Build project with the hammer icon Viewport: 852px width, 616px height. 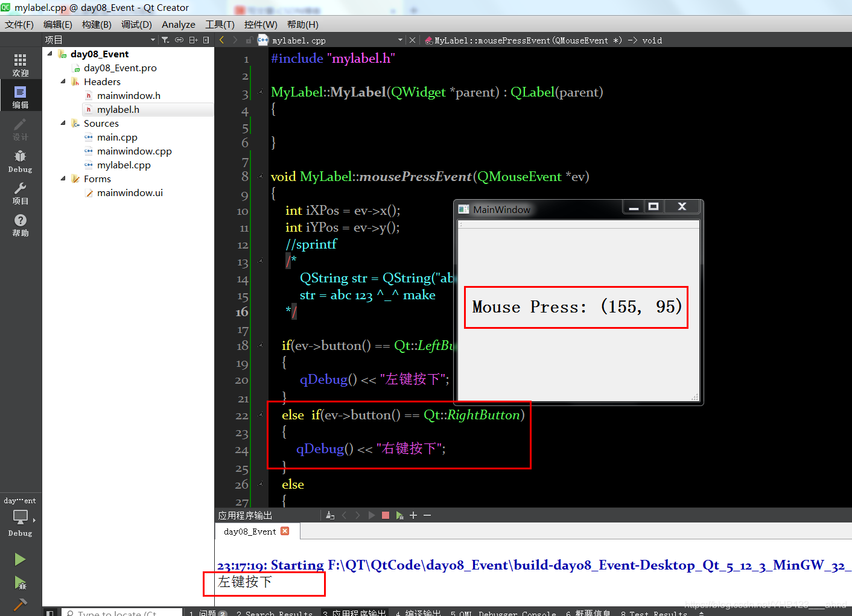pos(21,604)
